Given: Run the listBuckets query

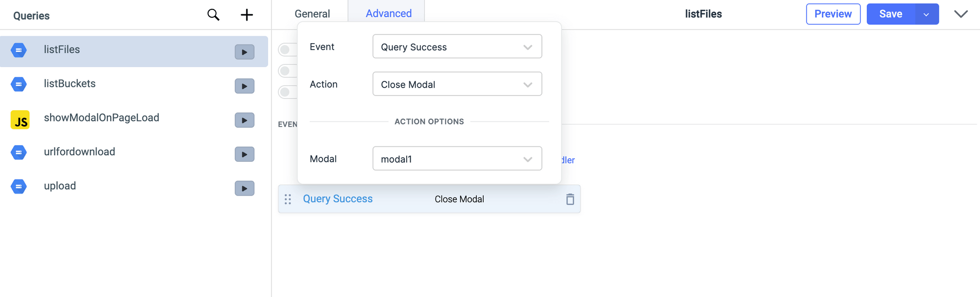Looking at the screenshot, I should (244, 86).
